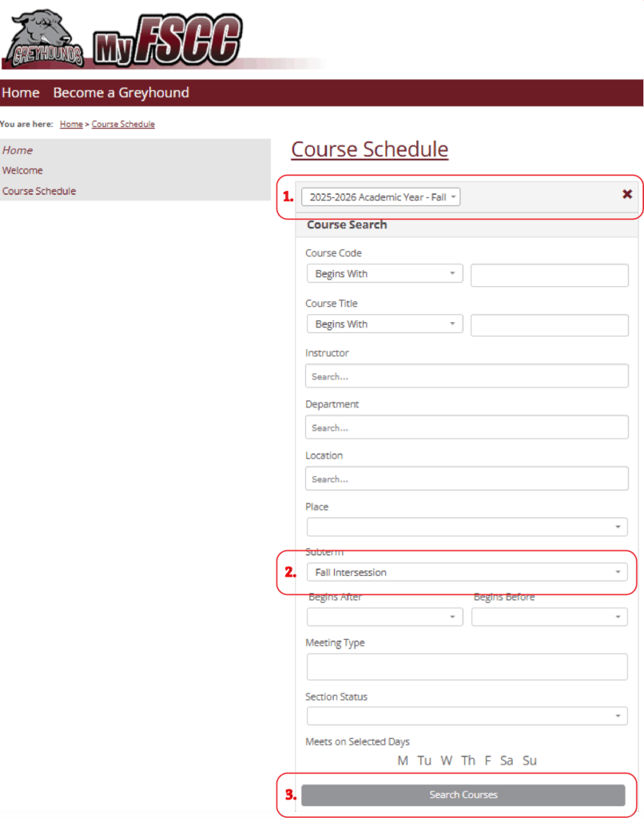Open the Subterm dropdown showing Fall Intersession
The height and width of the screenshot is (818, 644).
pos(467,572)
